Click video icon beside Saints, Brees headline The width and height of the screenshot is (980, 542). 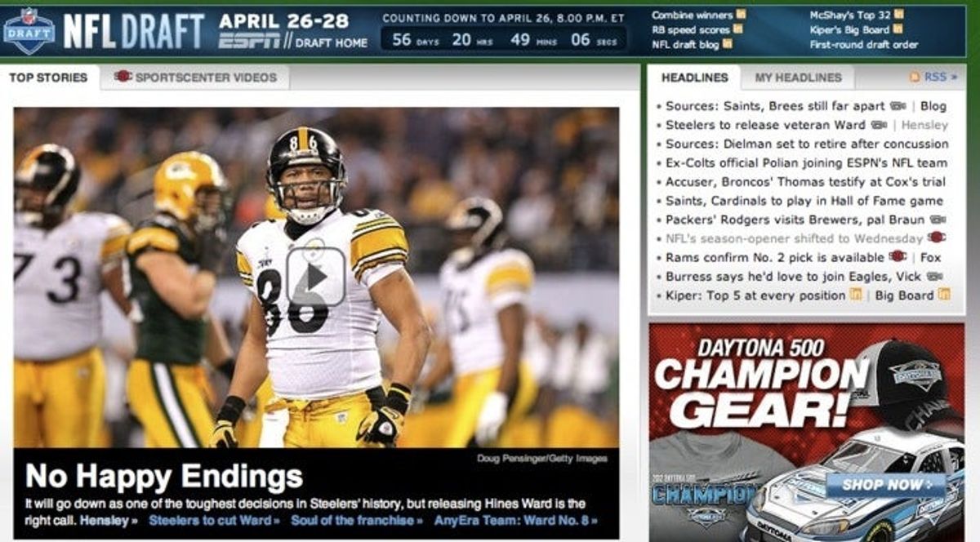click(x=898, y=106)
